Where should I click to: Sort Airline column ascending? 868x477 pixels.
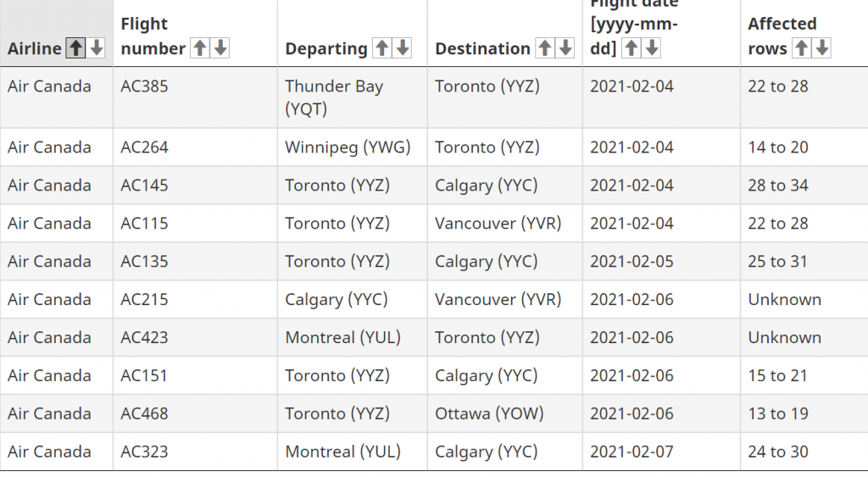75,48
